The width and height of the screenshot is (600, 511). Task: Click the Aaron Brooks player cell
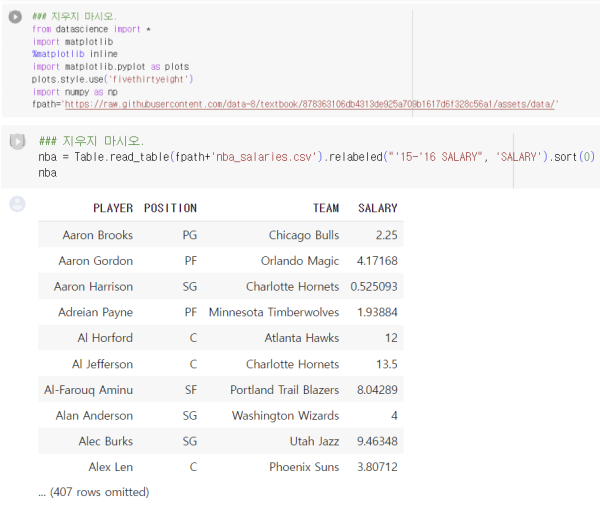click(98, 235)
